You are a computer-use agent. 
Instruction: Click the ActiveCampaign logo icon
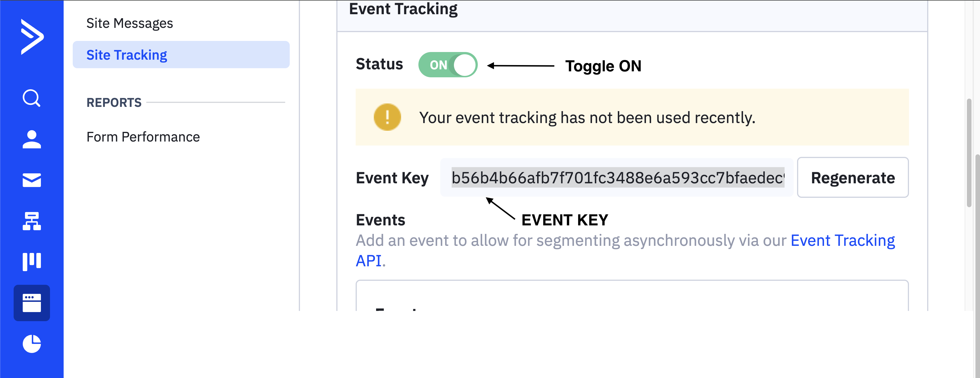point(32,37)
